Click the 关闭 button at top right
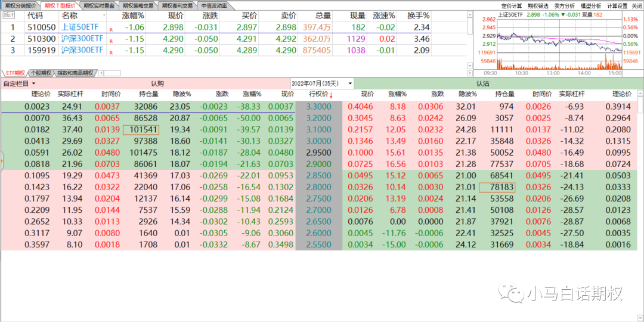644x322 pixels. tap(637, 5)
